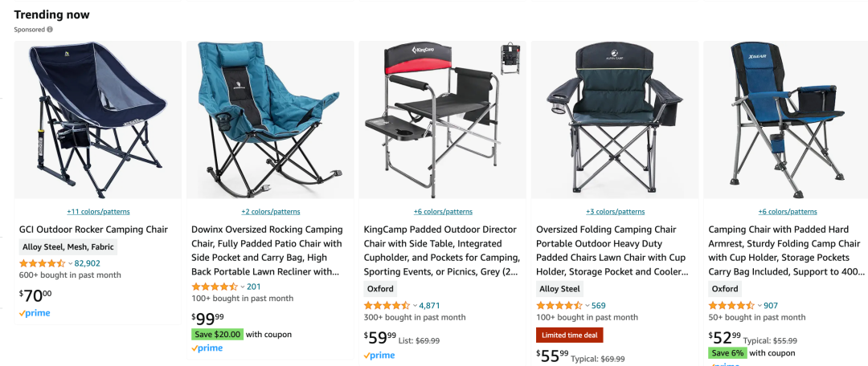View +6 colors/patterns for KingCamp chair
The image size is (868, 366).
(443, 212)
